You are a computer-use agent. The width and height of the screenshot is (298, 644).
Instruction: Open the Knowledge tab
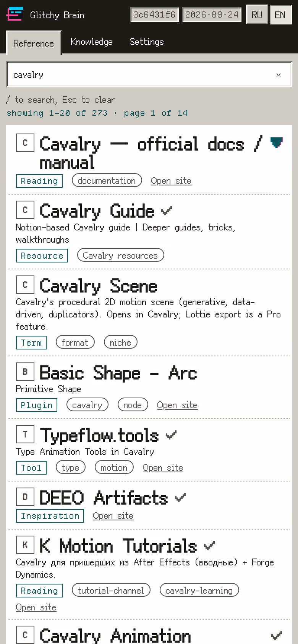coord(92,42)
